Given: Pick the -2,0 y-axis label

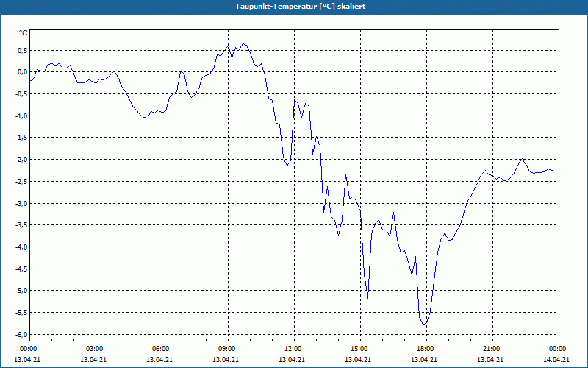Looking at the screenshot, I should 21,160.
